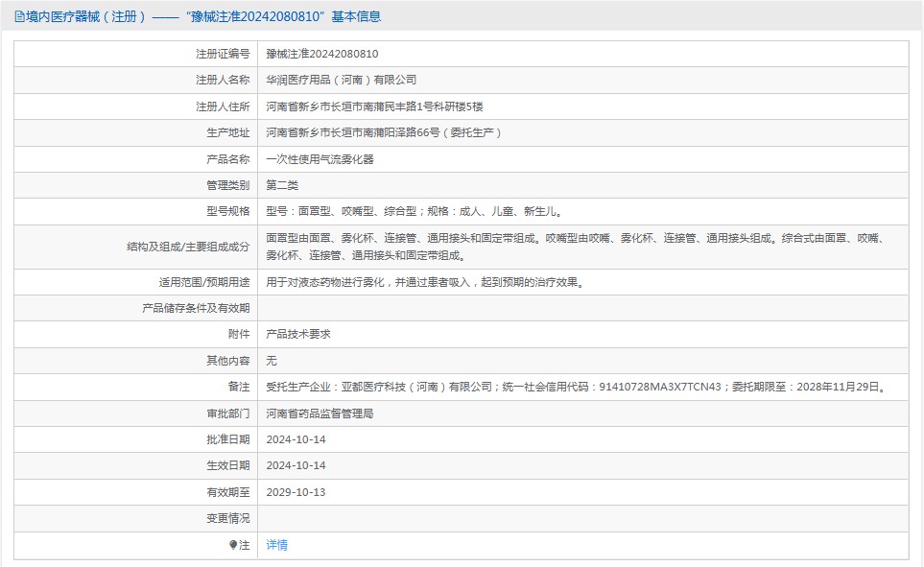Click approval date 2024-10-14 in 批准日期 row
The height and width of the screenshot is (567, 924).
click(x=296, y=439)
